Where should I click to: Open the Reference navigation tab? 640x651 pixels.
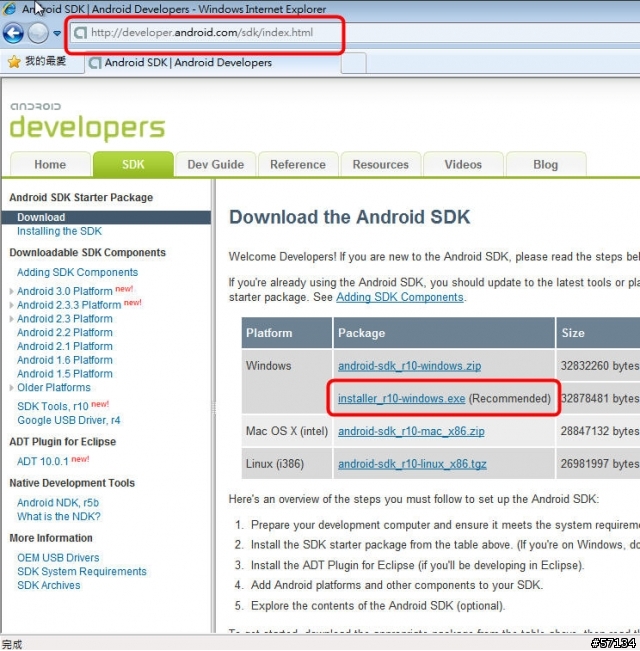(x=298, y=164)
